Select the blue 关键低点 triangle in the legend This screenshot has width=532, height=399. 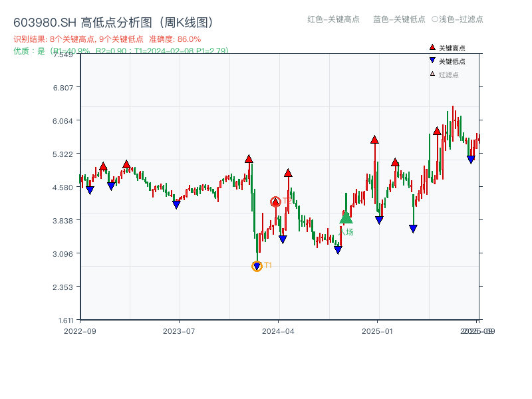(432, 59)
